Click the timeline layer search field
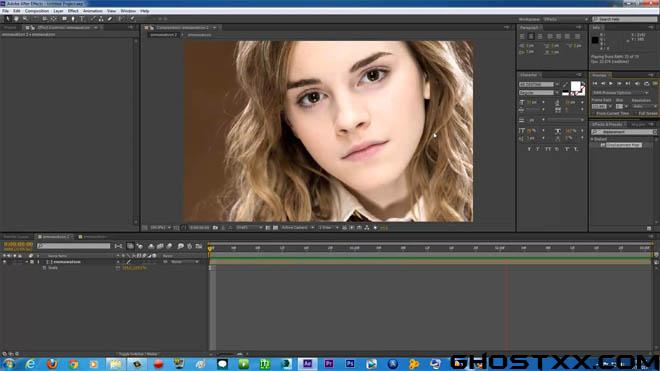Viewport: 660px width, 371px height. click(74, 246)
